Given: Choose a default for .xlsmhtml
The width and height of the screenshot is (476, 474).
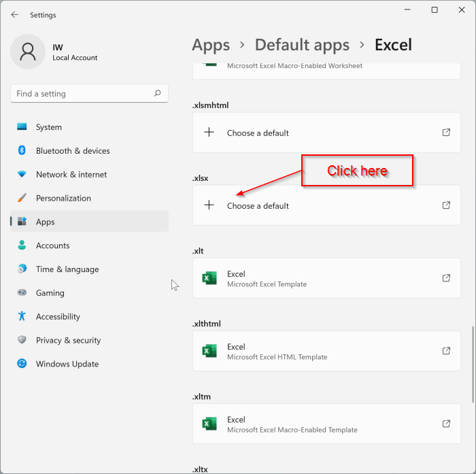Looking at the screenshot, I should 326,133.
